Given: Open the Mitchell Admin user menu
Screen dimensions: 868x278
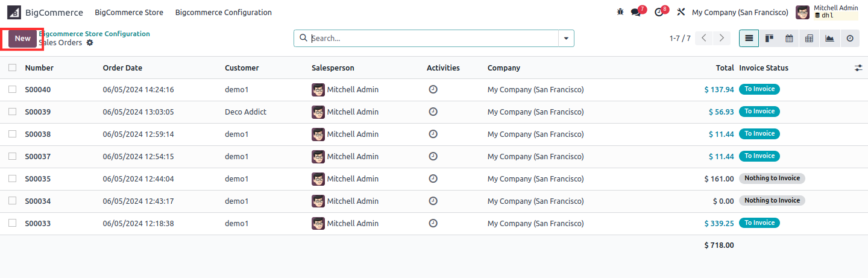Looking at the screenshot, I should click(827, 12).
